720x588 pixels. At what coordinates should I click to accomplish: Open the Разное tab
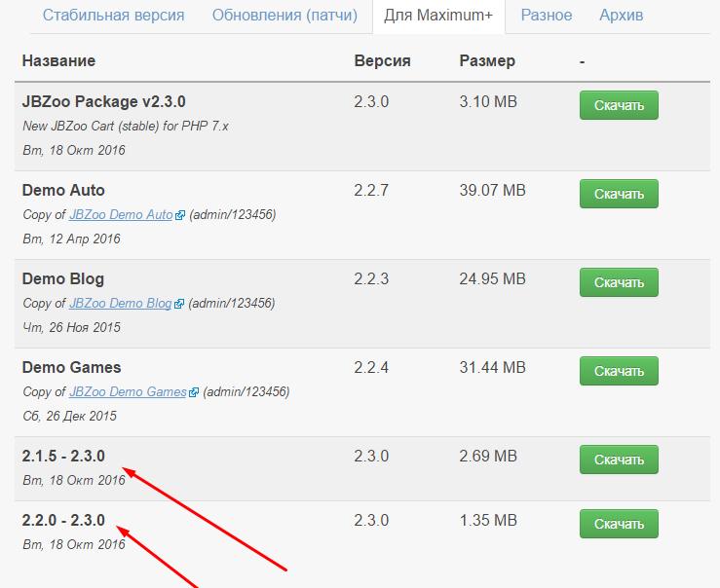click(x=547, y=16)
